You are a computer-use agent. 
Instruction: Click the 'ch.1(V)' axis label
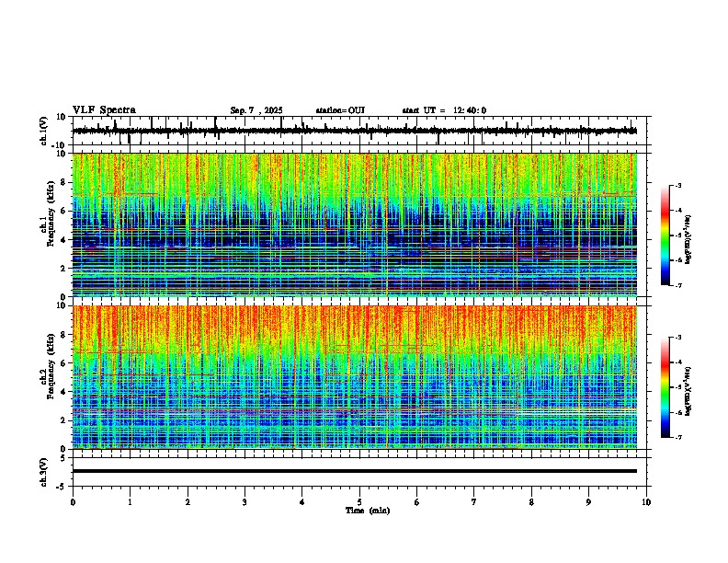pyautogui.click(x=44, y=131)
